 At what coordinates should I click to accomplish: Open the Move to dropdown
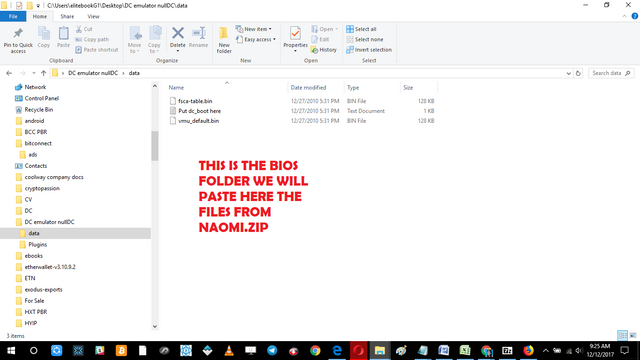(x=134, y=40)
